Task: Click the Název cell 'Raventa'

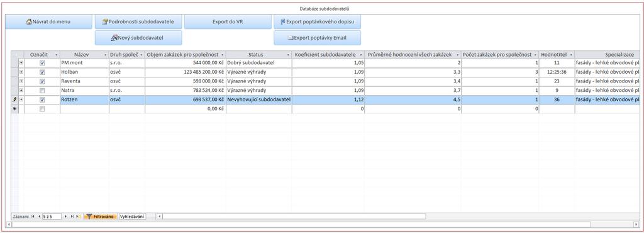Action: (84, 81)
